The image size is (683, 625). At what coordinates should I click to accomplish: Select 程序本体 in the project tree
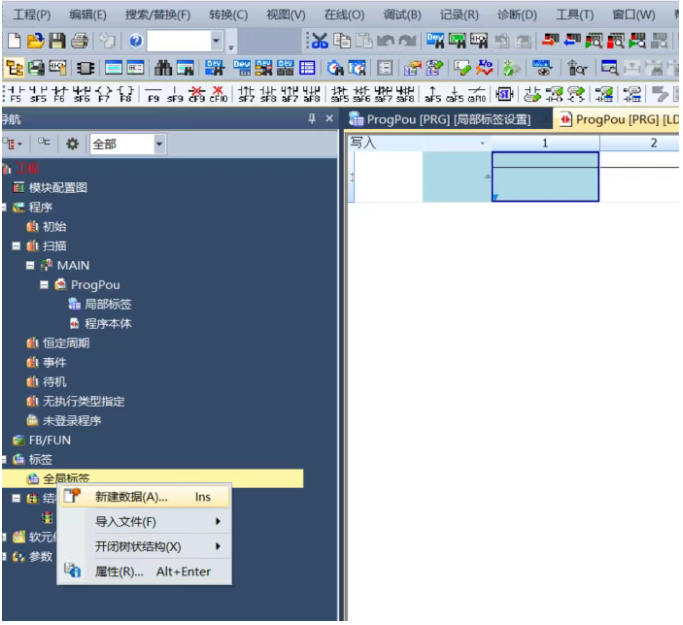107,324
